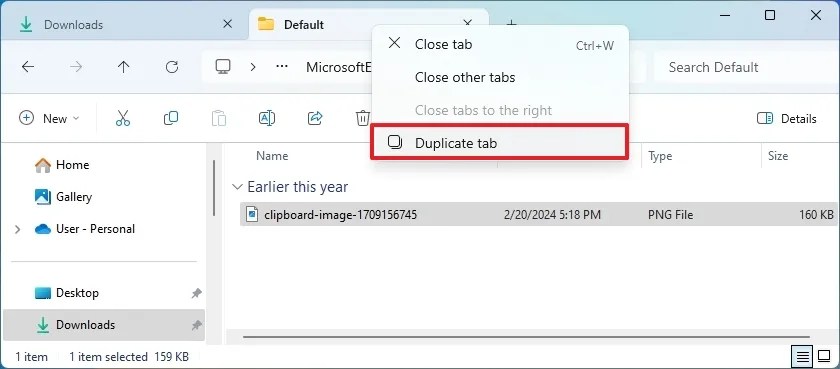Go back with the Back arrow
This screenshot has height=369, width=840.
(x=28, y=67)
